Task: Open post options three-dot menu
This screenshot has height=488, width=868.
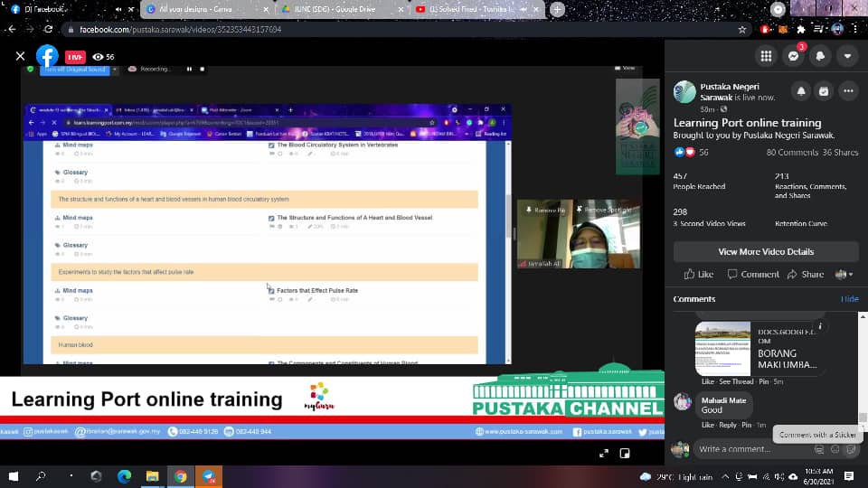Action: [x=849, y=91]
